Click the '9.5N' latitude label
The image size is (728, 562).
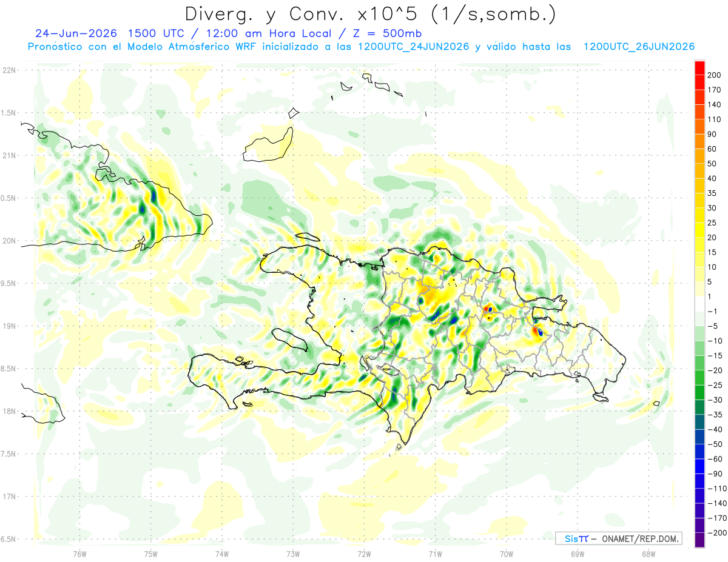pos(8,283)
